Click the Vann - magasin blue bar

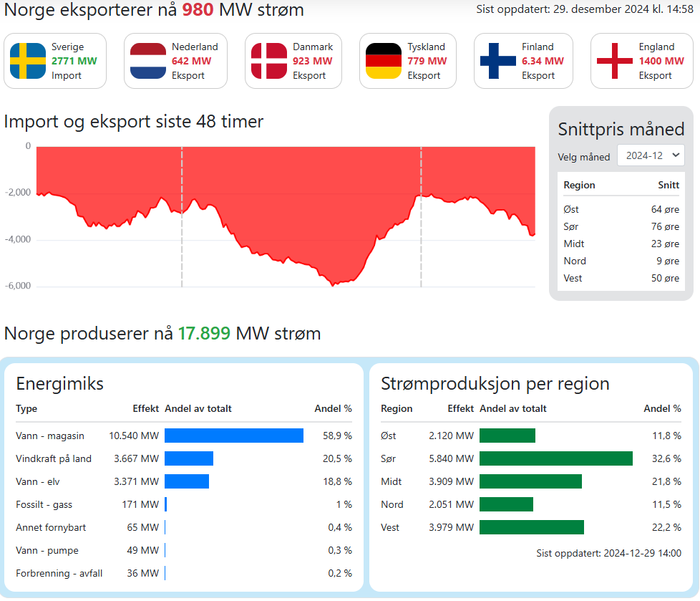(234, 436)
